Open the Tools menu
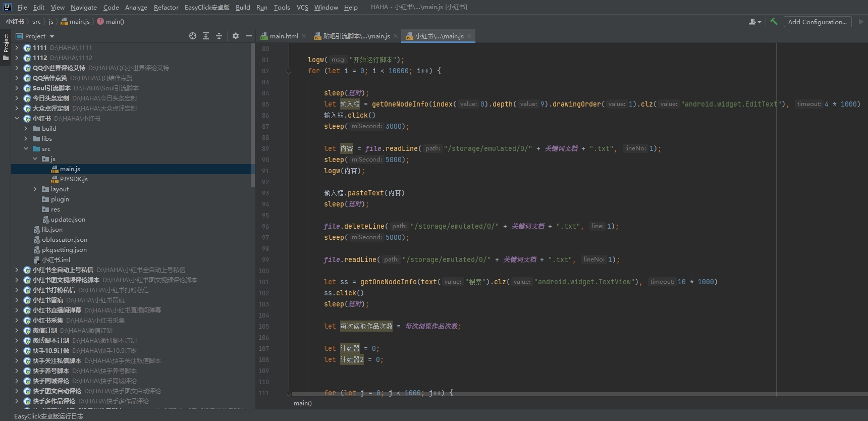 282,7
